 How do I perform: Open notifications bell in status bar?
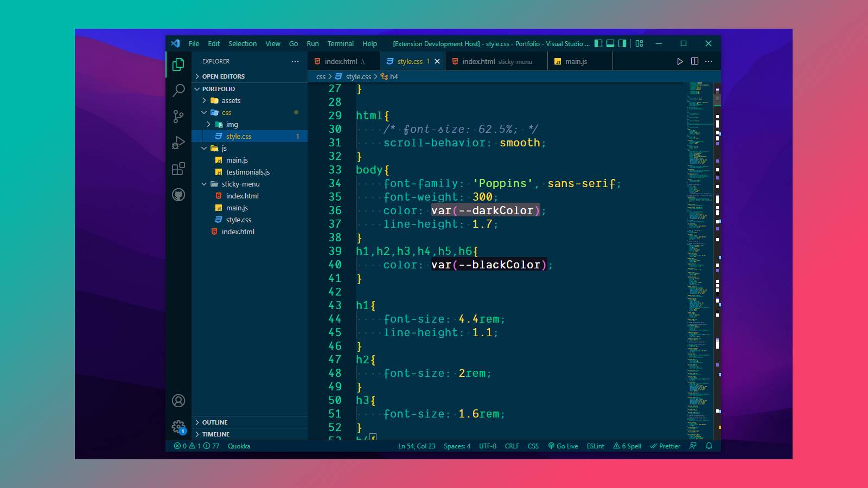point(709,446)
